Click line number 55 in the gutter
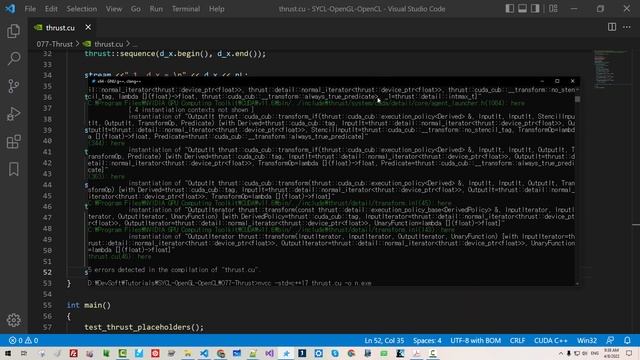Screen dimensions: 640x360 pyautogui.click(x=47, y=305)
